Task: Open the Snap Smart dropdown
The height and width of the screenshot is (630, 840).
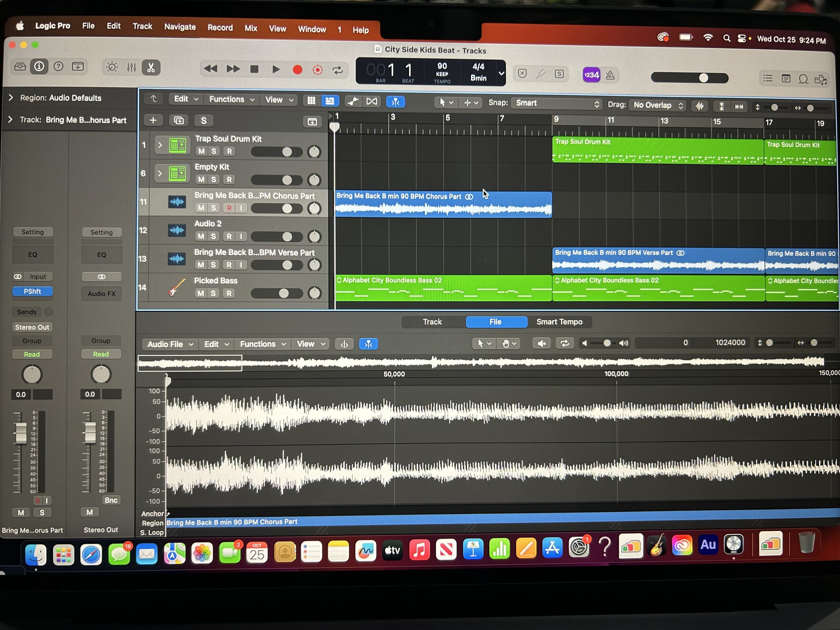Action: click(x=556, y=103)
